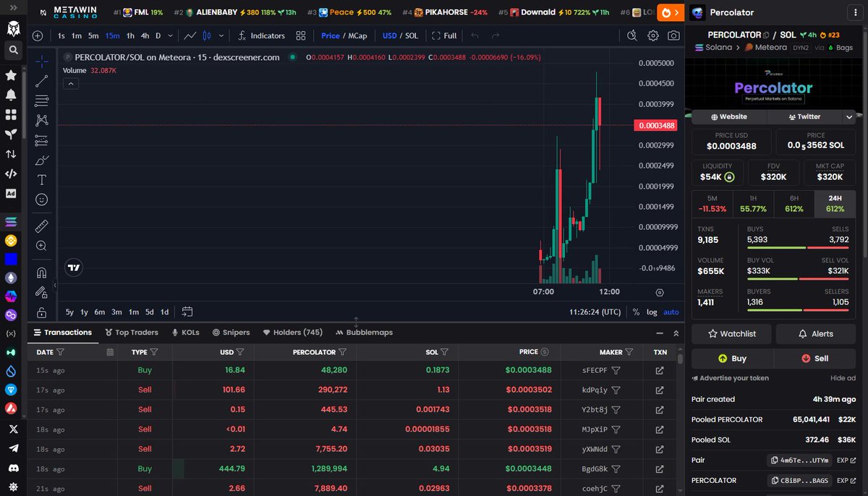Screen dimensions: 868x496
Task: Select the trend line drawing tool
Action: (x=42, y=81)
